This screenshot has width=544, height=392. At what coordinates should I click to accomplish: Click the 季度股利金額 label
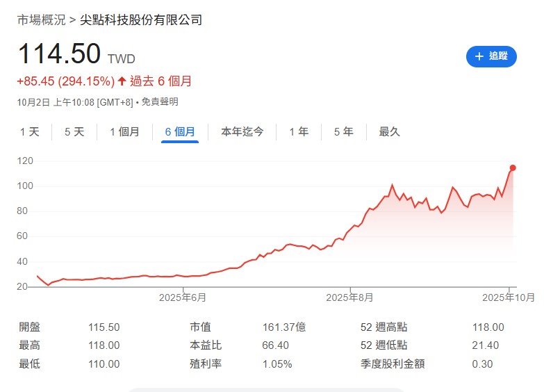pos(393,364)
